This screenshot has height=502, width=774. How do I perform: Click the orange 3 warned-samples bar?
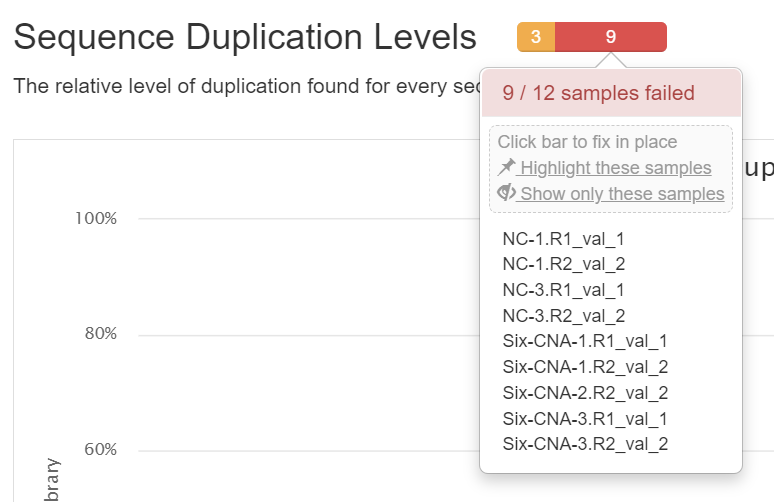coord(536,37)
